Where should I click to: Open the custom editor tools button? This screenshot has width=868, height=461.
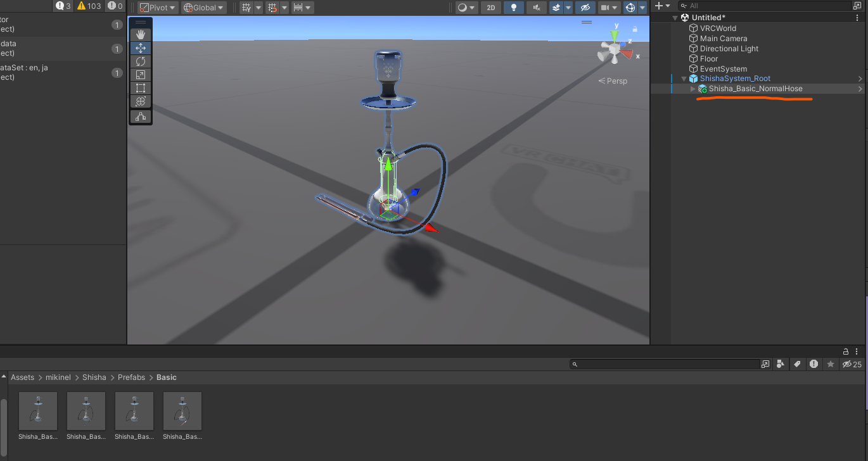(141, 117)
